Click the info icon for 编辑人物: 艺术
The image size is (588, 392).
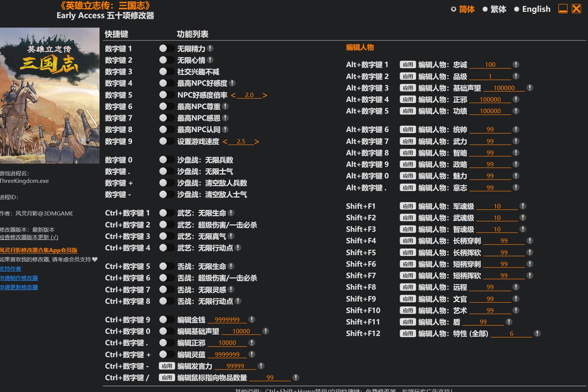coord(516,310)
